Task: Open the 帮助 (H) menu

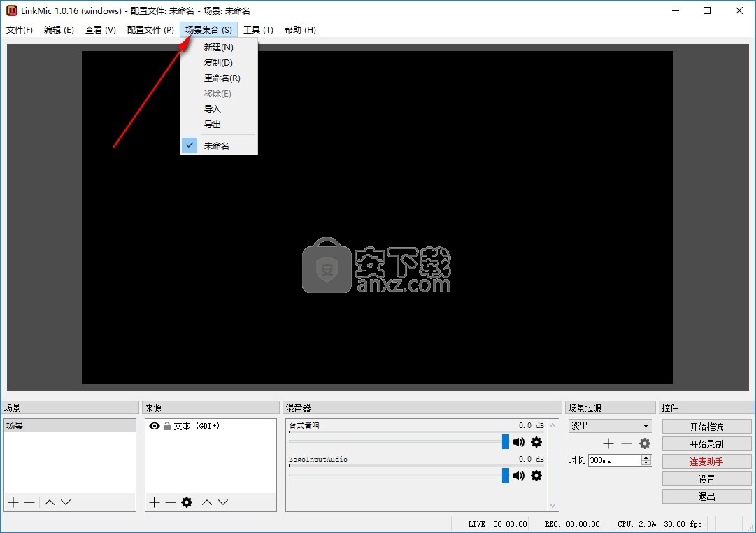Action: tap(300, 30)
